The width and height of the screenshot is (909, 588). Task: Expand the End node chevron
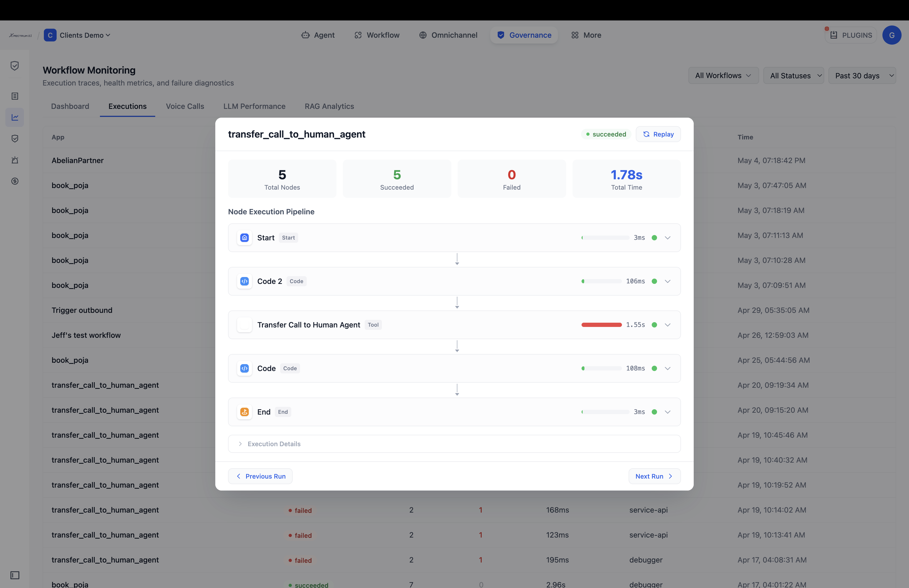668,412
